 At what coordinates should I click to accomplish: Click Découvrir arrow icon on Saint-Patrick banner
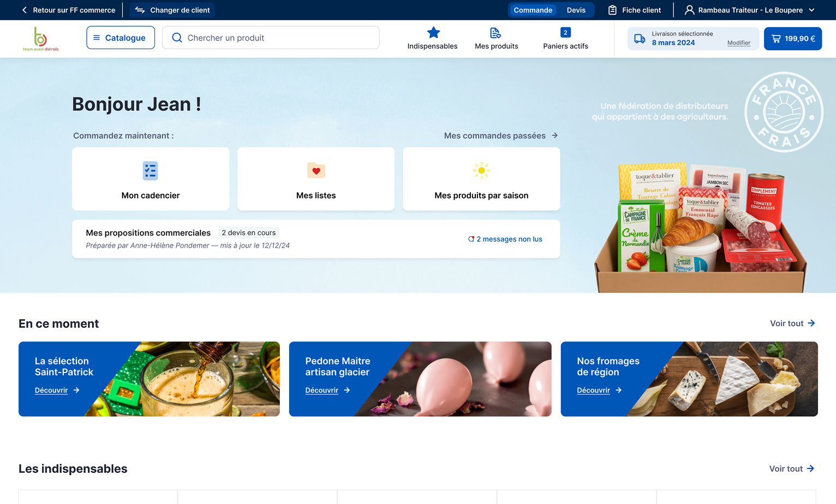pyautogui.click(x=76, y=390)
